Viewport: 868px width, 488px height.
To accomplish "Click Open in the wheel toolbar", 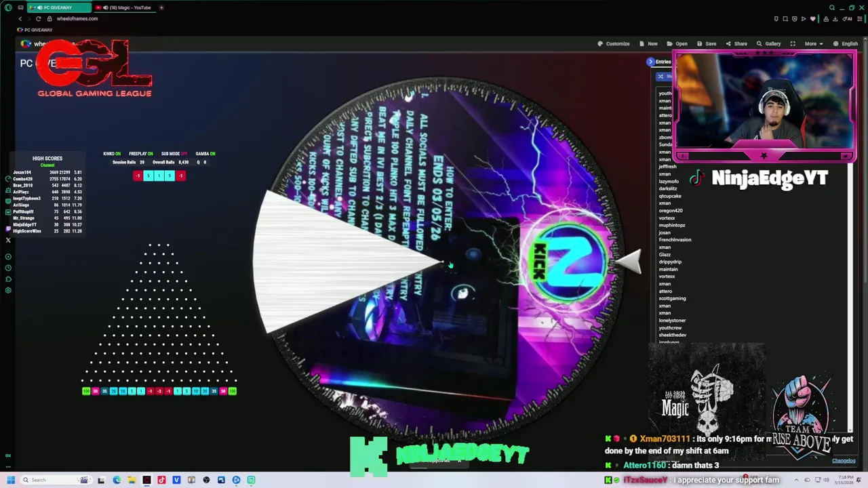I will (x=677, y=43).
